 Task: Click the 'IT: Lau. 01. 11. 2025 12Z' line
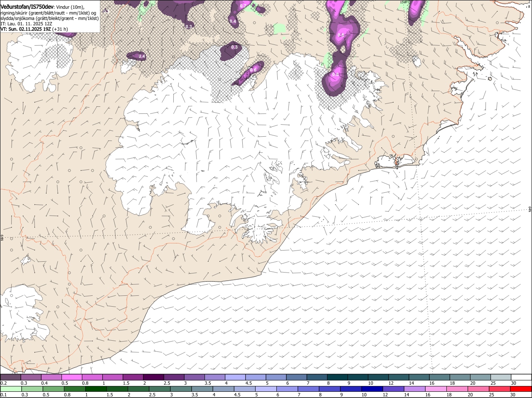26,24
